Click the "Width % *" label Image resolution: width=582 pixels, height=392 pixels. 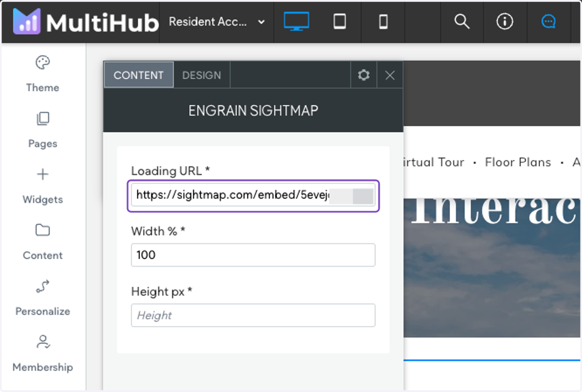tap(159, 231)
